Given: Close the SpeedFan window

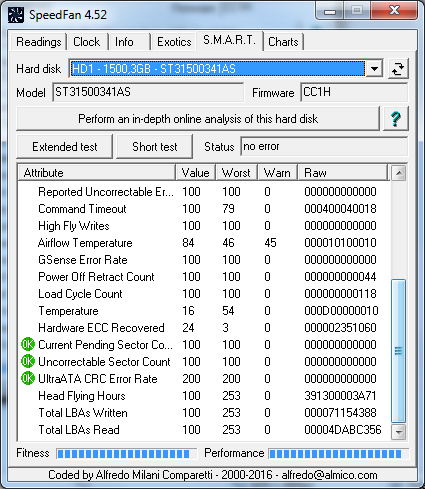Looking at the screenshot, I should click(x=394, y=11).
